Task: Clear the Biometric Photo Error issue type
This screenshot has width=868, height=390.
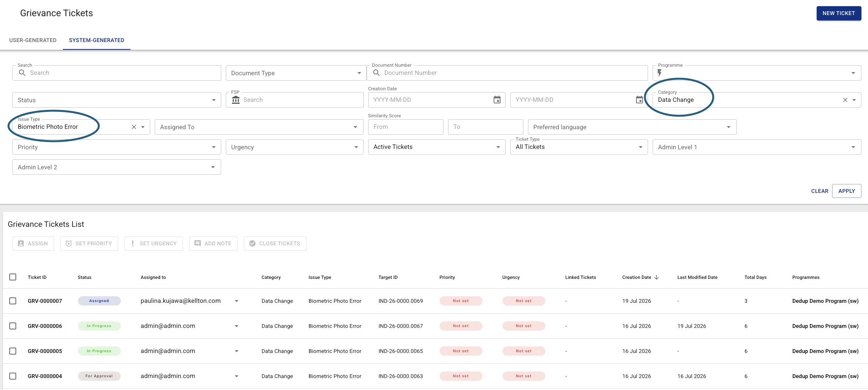Action: [134, 127]
